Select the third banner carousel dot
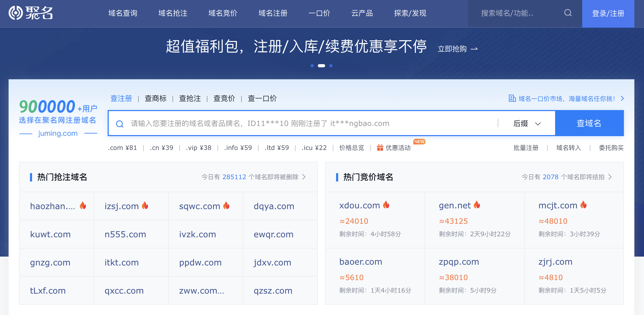644x315 pixels. pos(331,66)
